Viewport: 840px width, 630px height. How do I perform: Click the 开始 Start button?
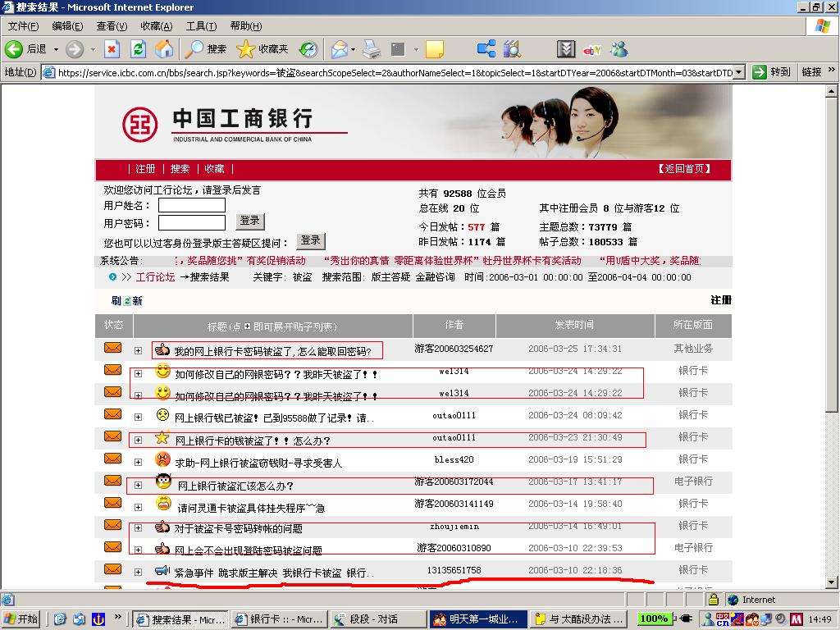click(x=21, y=619)
